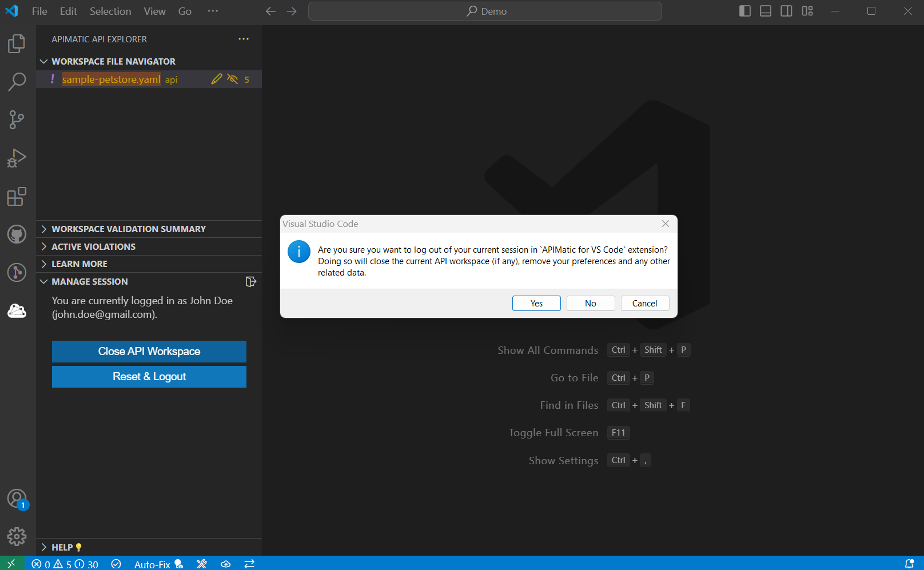
Task: Click the cloud upload icon in status bar
Action: [226, 564]
